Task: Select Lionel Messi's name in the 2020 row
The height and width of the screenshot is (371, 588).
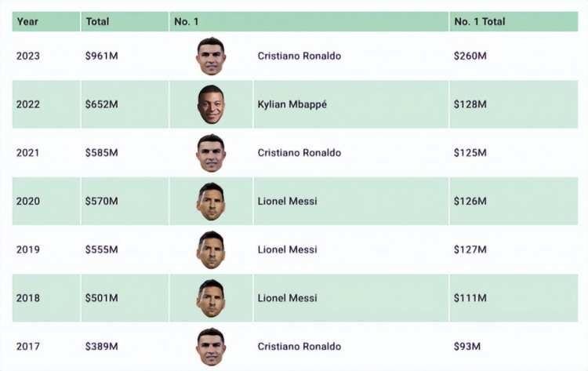Action: [x=287, y=202]
